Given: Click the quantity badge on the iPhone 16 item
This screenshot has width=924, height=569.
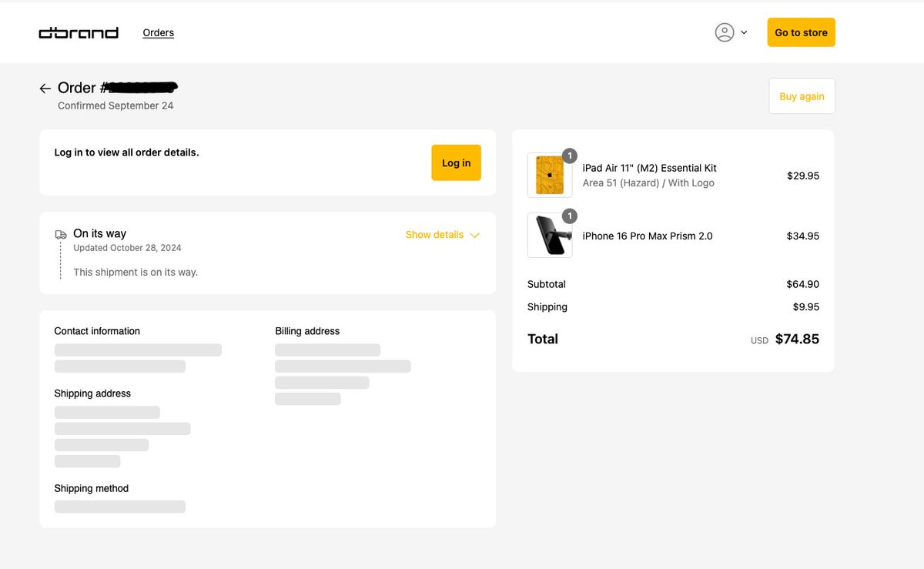Looking at the screenshot, I should 569,216.
